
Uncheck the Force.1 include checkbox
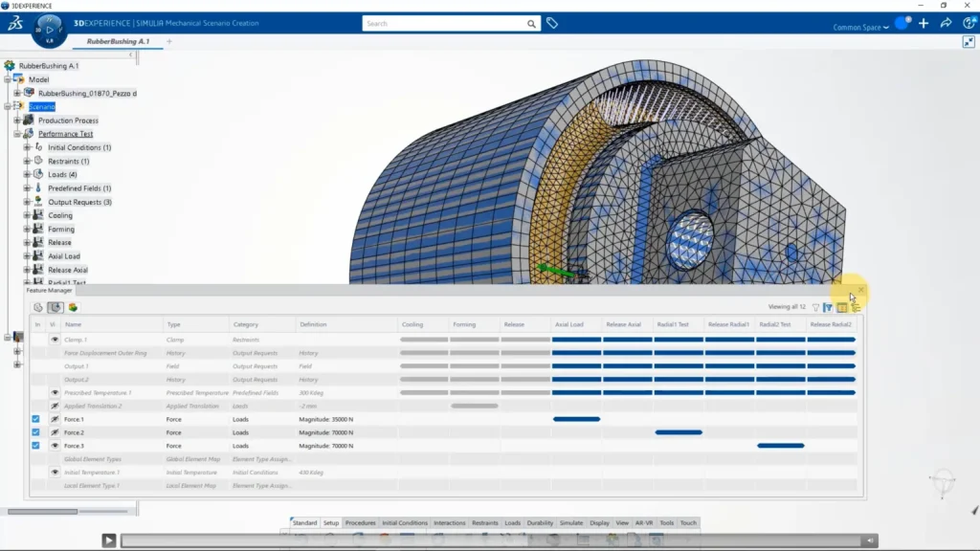(x=35, y=419)
